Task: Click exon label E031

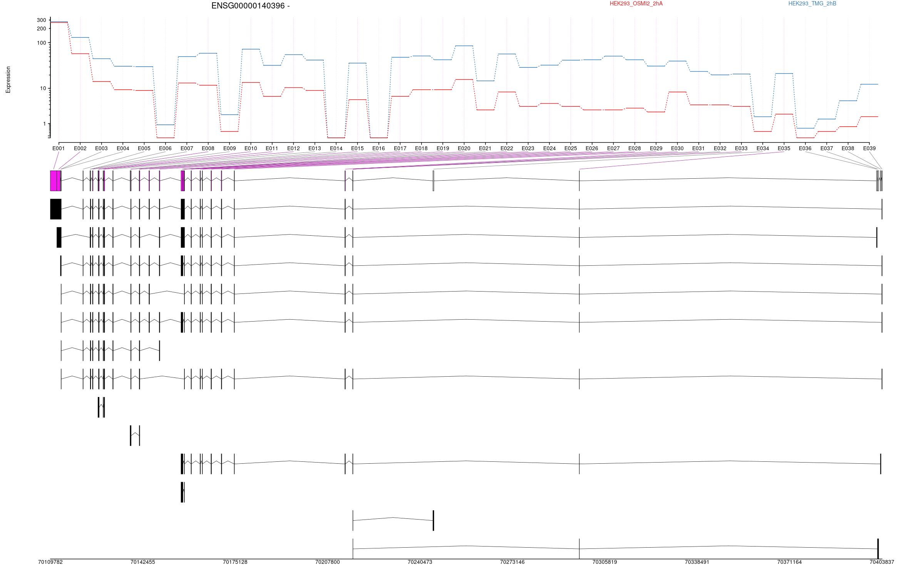Action: [698, 148]
